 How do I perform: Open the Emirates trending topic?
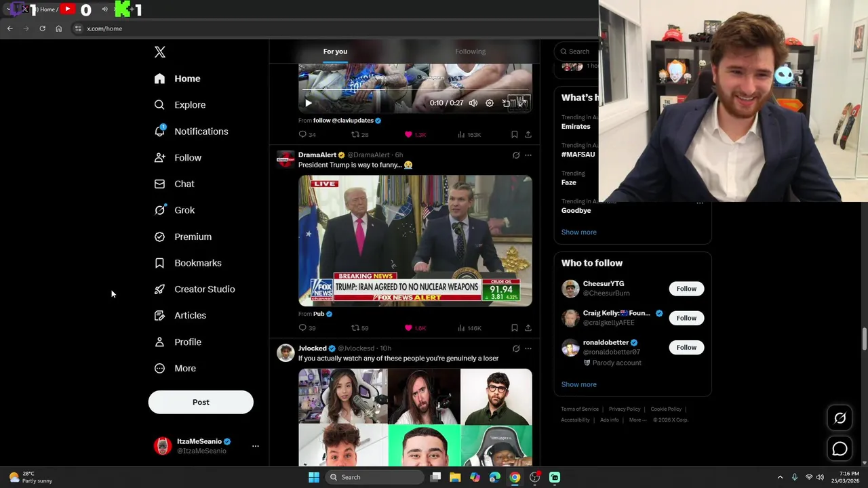(x=576, y=127)
